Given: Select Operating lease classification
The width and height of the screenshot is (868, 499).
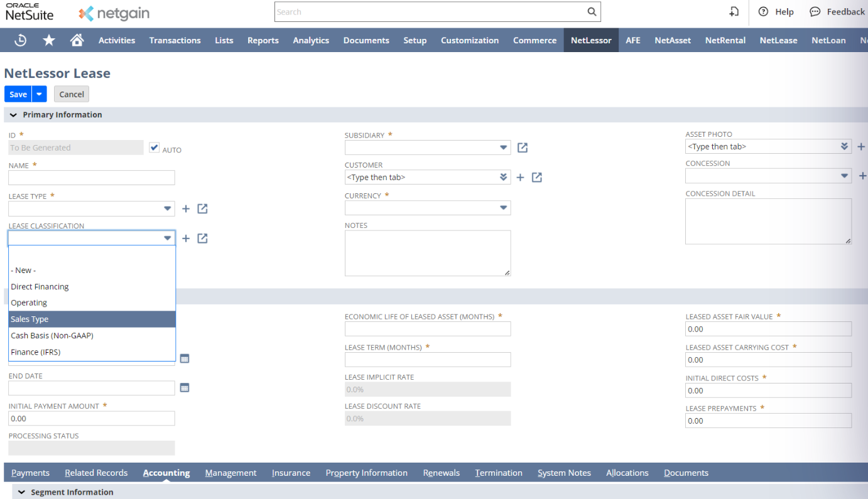Looking at the screenshot, I should click(x=92, y=303).
